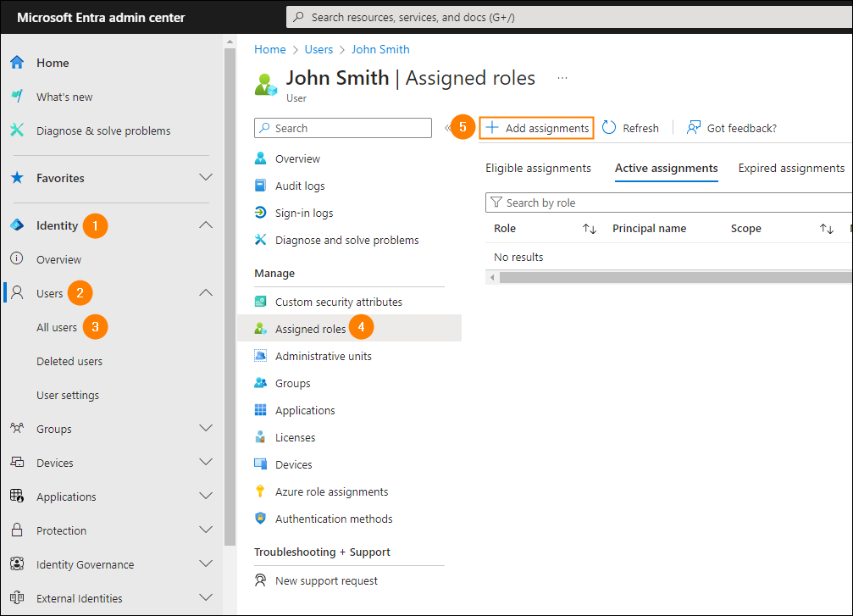Click the Administrative units icon
Screen dimensions: 853x616
click(x=261, y=356)
